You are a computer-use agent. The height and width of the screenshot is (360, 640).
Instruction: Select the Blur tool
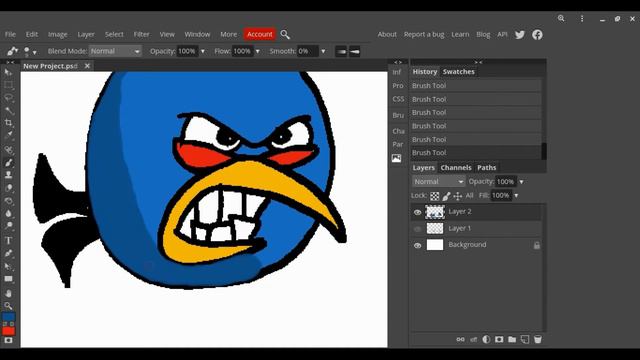click(x=8, y=213)
